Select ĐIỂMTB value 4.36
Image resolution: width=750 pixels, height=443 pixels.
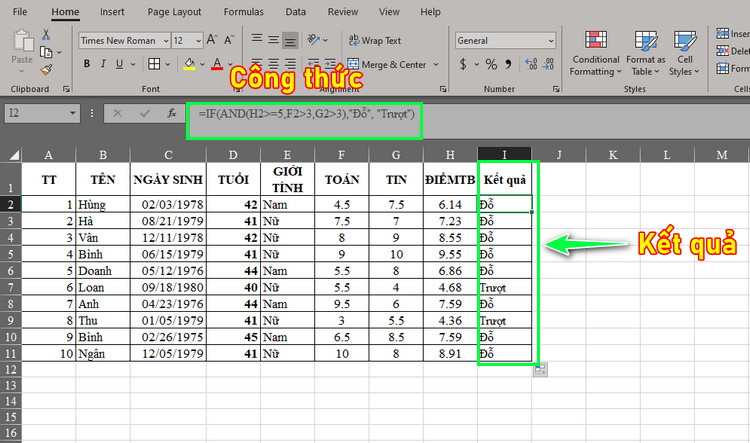[450, 321]
